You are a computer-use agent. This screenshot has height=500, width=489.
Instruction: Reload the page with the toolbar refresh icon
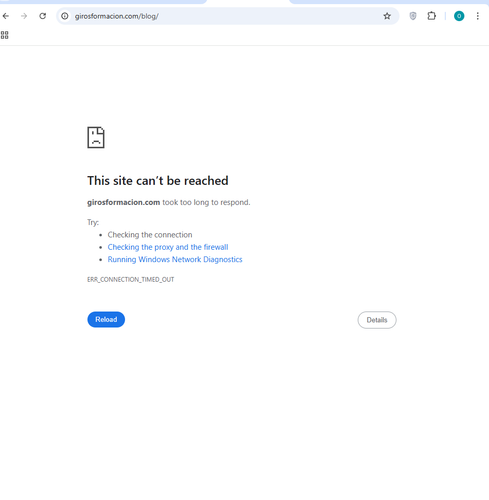point(43,16)
